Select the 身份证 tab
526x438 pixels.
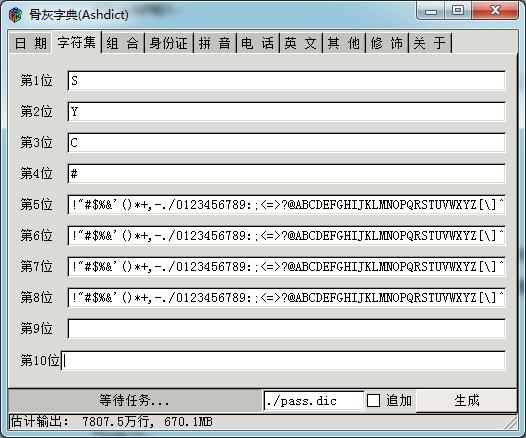coord(169,43)
